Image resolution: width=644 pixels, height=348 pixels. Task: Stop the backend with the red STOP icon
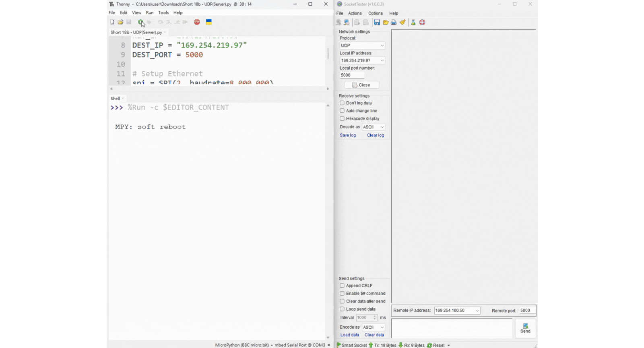197,22
